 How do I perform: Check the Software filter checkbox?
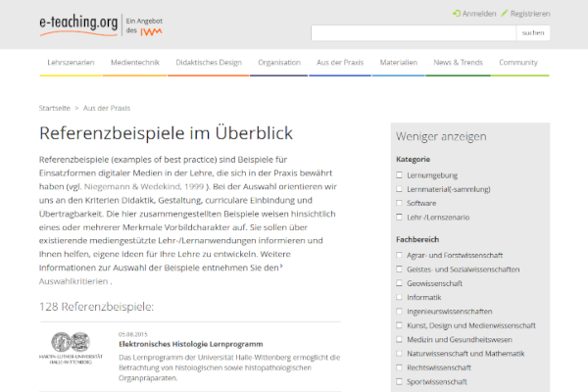[399, 203]
